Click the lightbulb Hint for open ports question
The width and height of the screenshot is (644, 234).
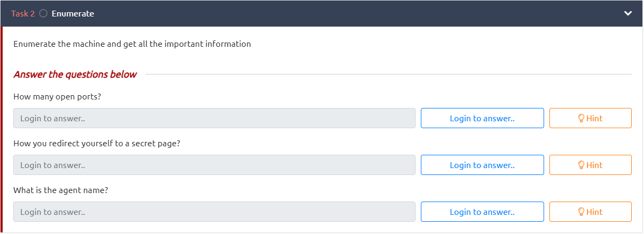coord(590,118)
